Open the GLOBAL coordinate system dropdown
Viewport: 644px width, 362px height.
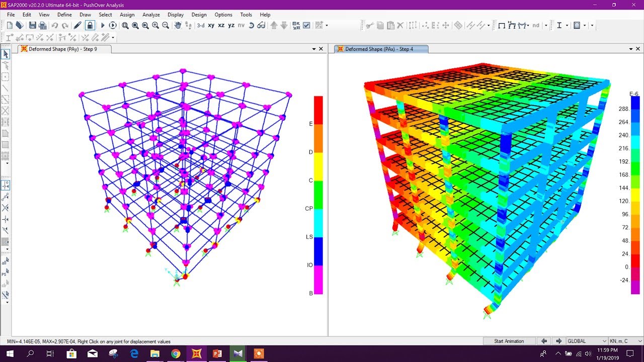pos(587,341)
